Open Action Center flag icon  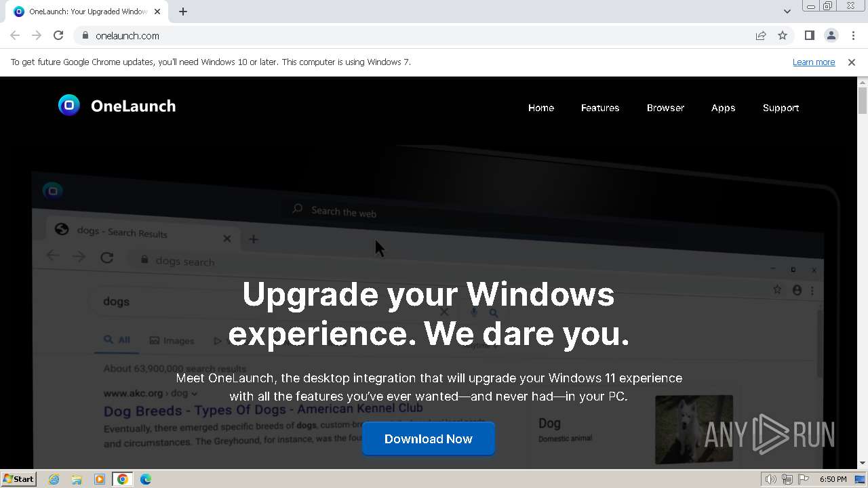coord(804,479)
